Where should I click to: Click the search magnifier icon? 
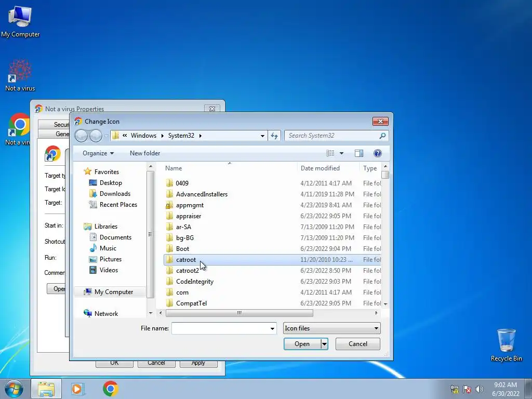tap(382, 136)
